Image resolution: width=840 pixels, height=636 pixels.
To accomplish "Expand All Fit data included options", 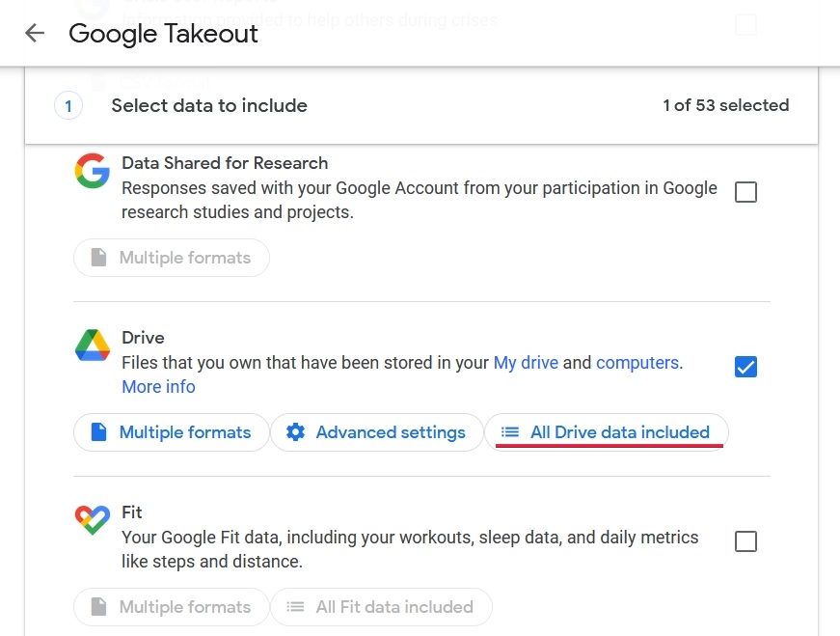I will 381,607.
